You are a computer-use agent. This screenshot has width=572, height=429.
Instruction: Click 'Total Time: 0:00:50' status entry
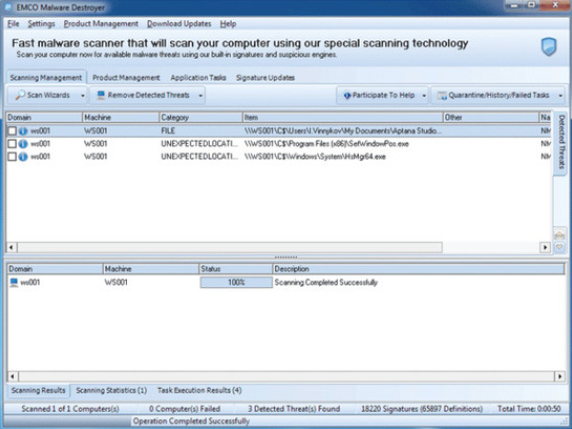coord(529,409)
